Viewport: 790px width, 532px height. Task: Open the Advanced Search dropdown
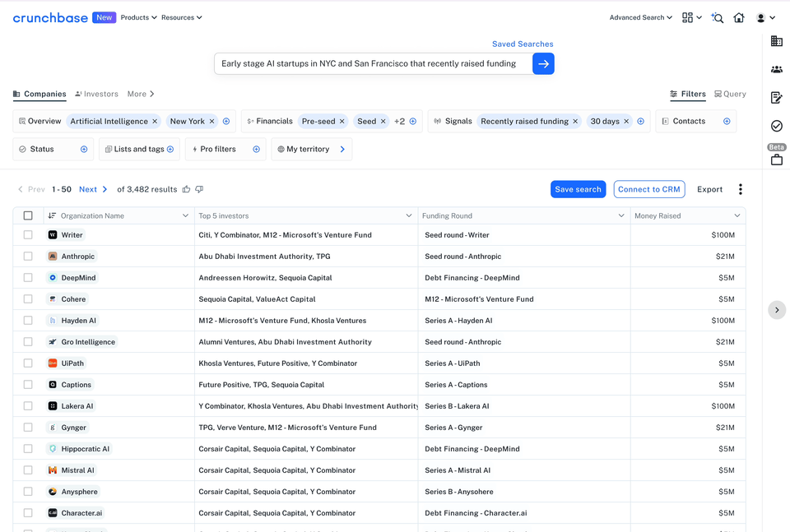(641, 17)
